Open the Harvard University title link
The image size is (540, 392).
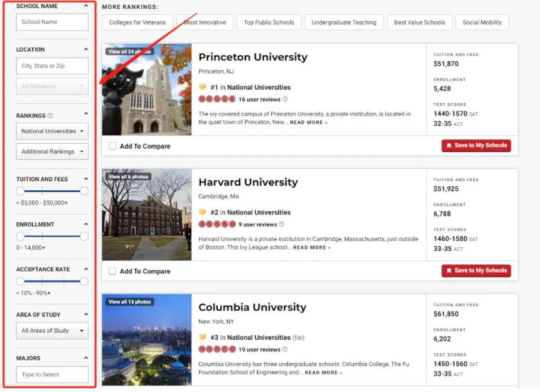(x=248, y=182)
